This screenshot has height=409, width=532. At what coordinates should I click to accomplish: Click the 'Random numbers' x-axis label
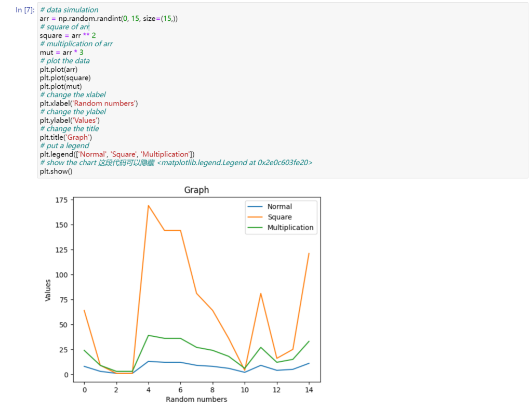196,399
